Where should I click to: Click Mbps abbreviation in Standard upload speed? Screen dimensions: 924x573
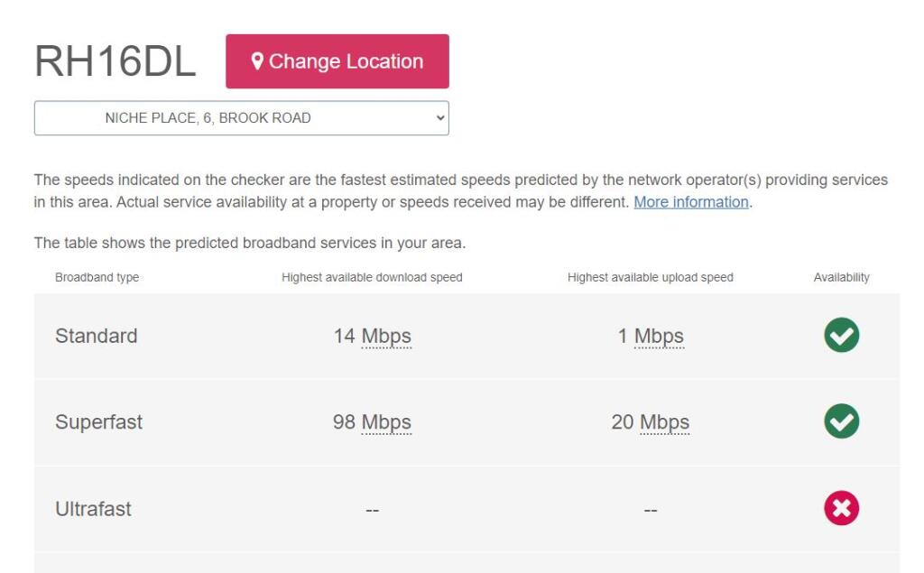tap(659, 337)
